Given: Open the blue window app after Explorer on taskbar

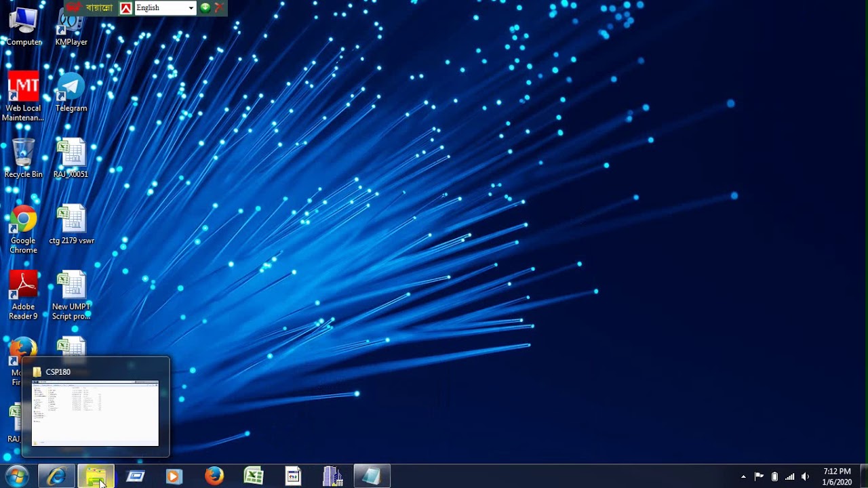Looking at the screenshot, I should 136,476.
